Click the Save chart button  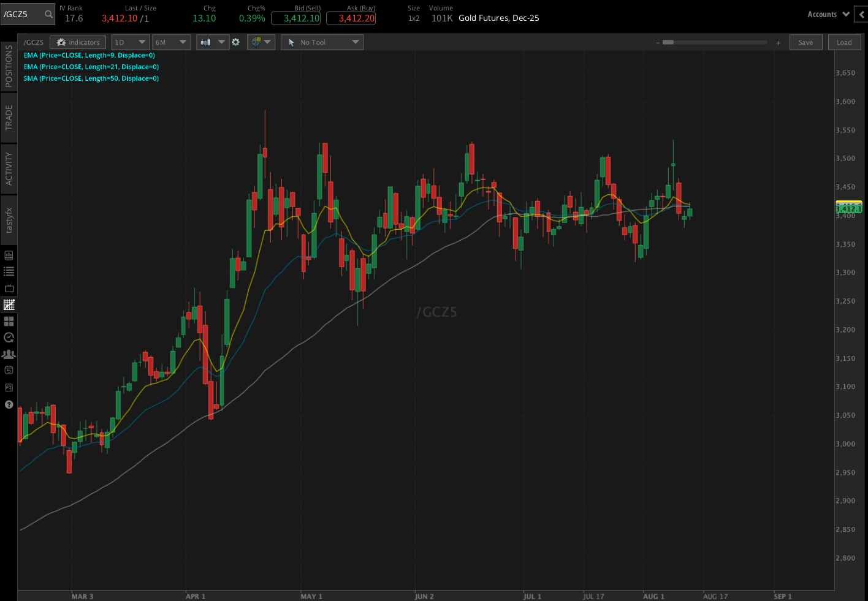pos(805,42)
